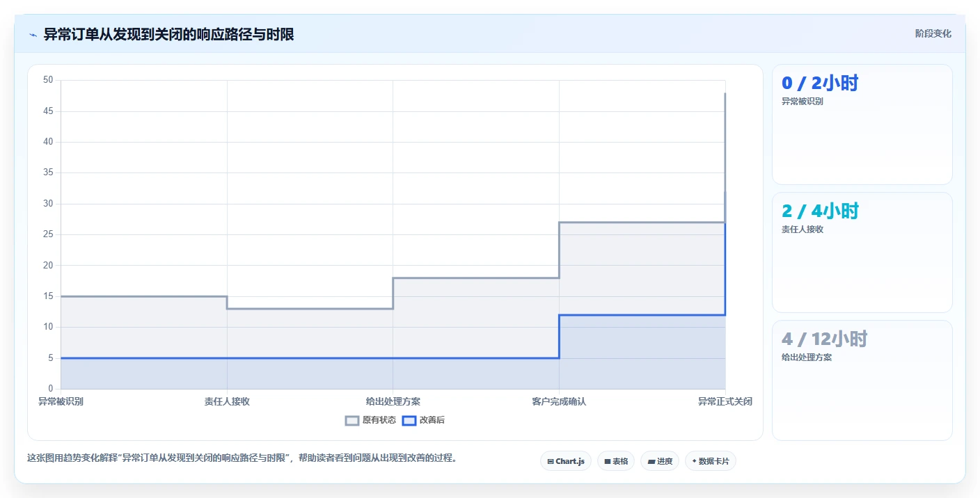Toggle the 原有状态 legend entry
Viewport: 980px width, 498px height.
[371, 420]
